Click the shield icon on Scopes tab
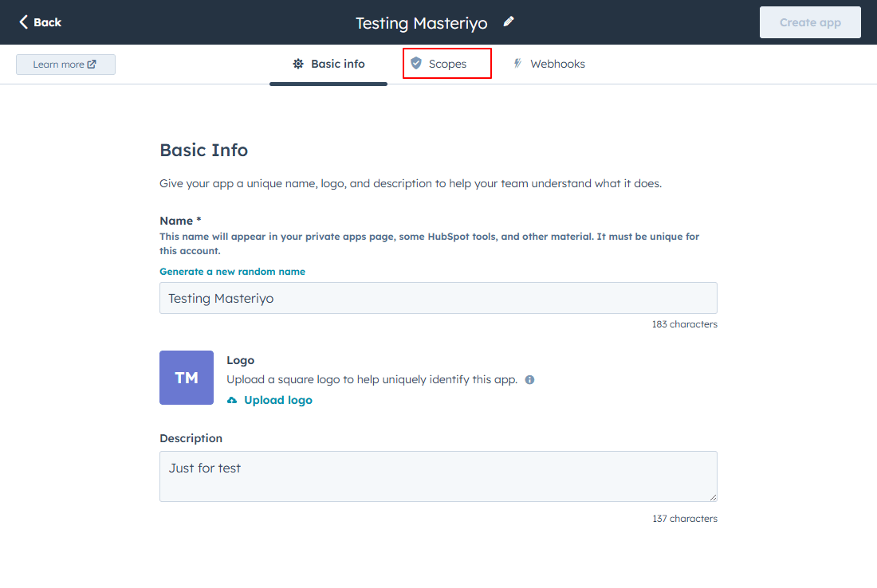Viewport: 877px width, 588px height. (x=416, y=63)
